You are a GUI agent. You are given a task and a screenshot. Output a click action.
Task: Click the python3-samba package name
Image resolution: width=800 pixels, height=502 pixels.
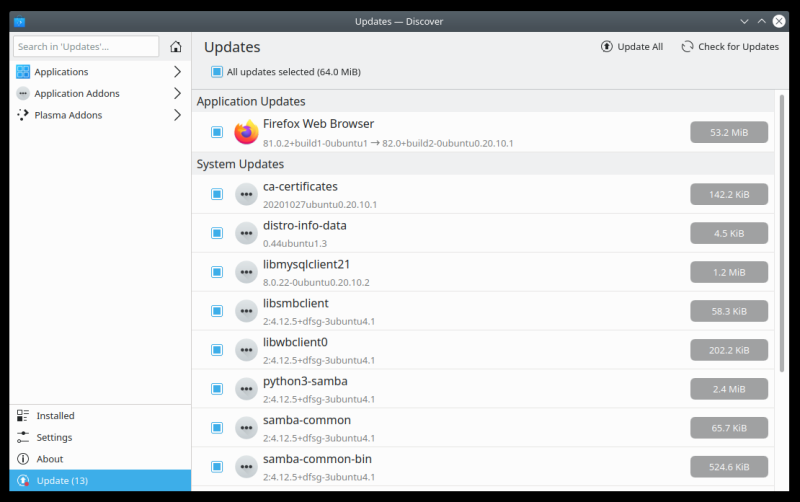click(305, 381)
